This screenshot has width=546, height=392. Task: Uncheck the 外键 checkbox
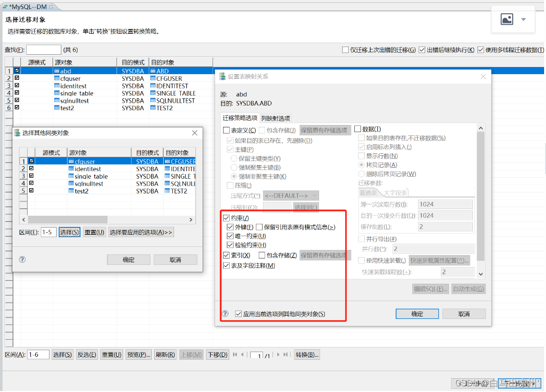coord(230,227)
